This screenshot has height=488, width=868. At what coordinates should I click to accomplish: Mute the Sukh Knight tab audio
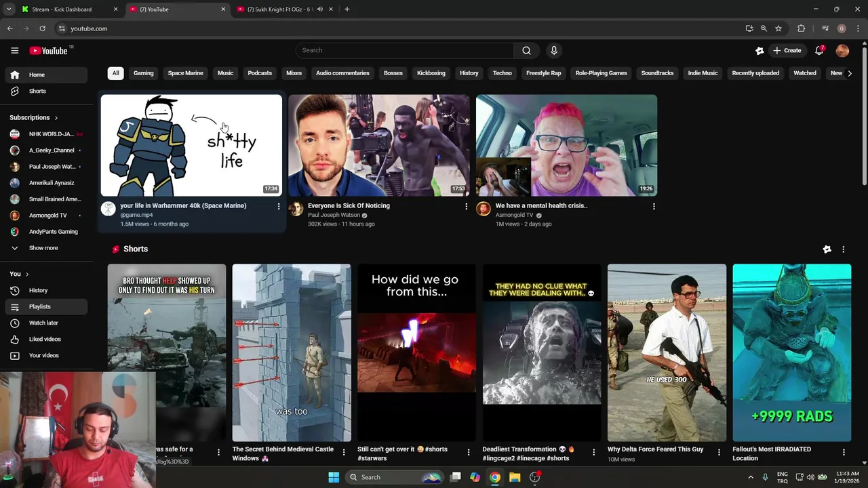(319, 9)
